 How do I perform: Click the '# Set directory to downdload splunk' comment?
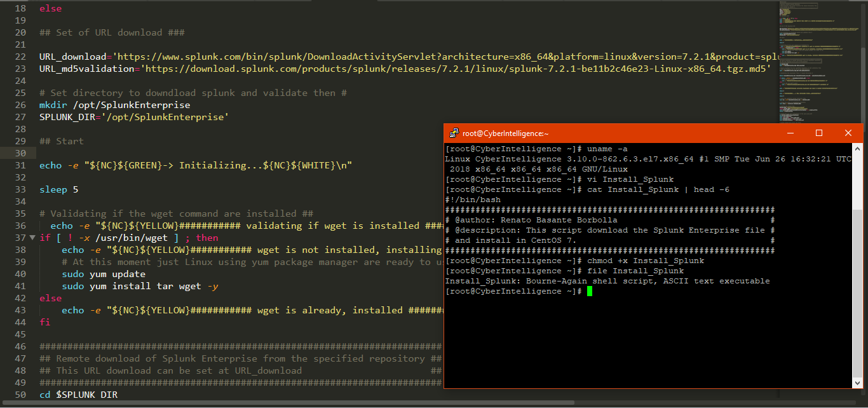[x=193, y=93]
